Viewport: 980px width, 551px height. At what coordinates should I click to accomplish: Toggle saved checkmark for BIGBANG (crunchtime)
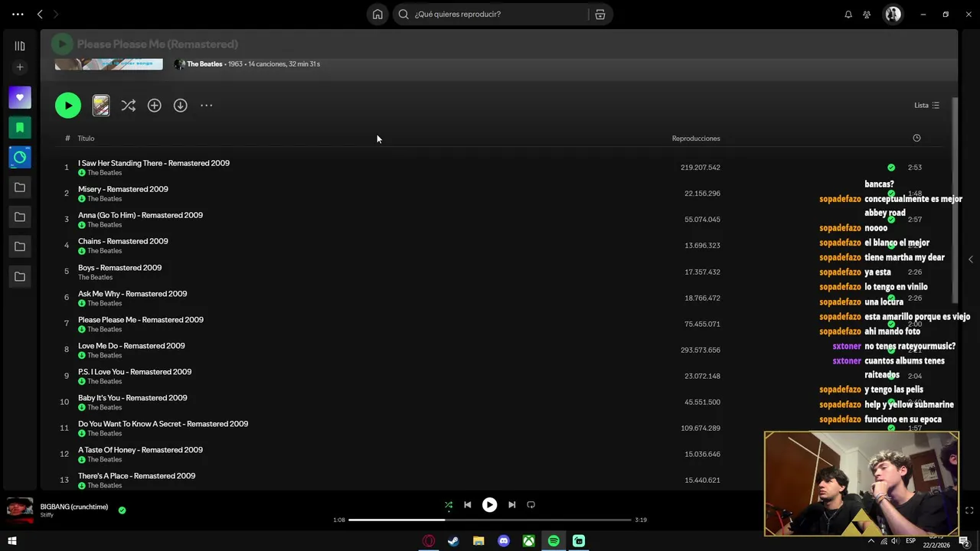point(122,510)
